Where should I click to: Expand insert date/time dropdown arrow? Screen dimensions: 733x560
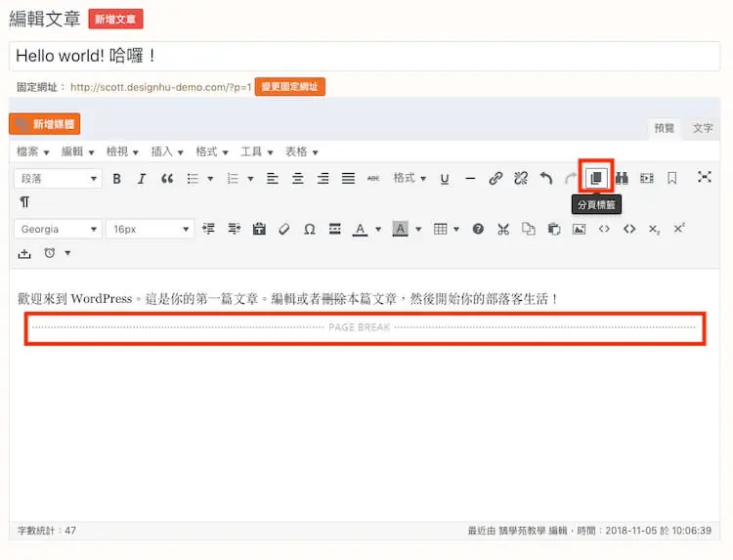(67, 253)
